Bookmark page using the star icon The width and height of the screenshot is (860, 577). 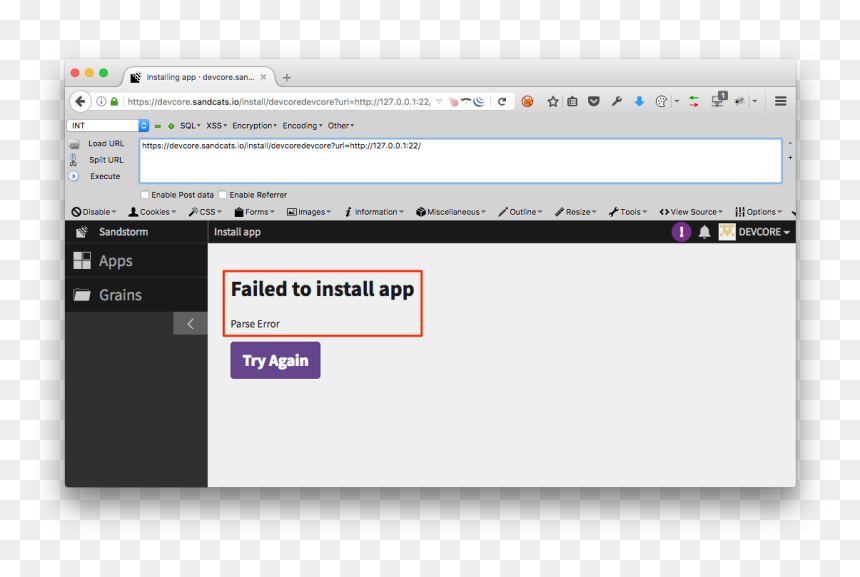pyautogui.click(x=552, y=101)
